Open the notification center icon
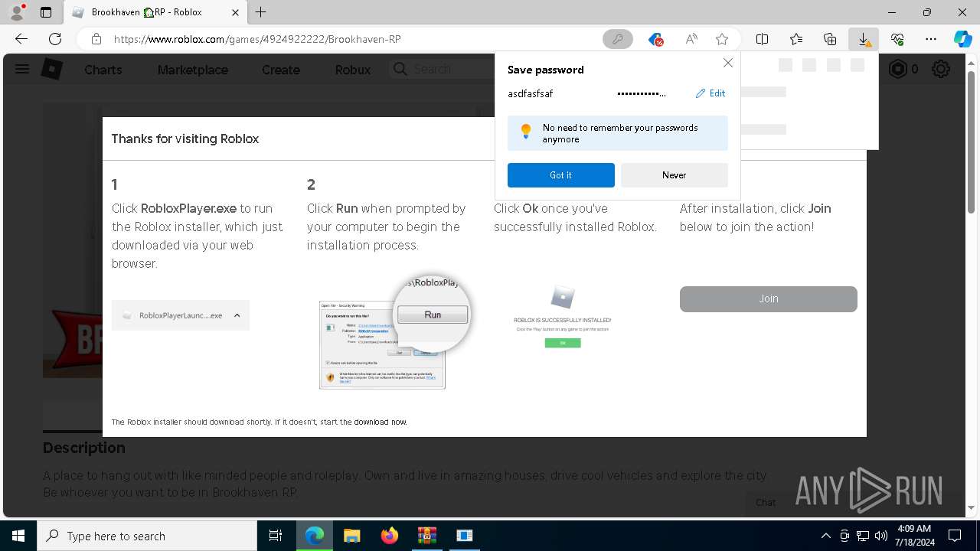Image resolution: width=980 pixels, height=551 pixels. (955, 536)
